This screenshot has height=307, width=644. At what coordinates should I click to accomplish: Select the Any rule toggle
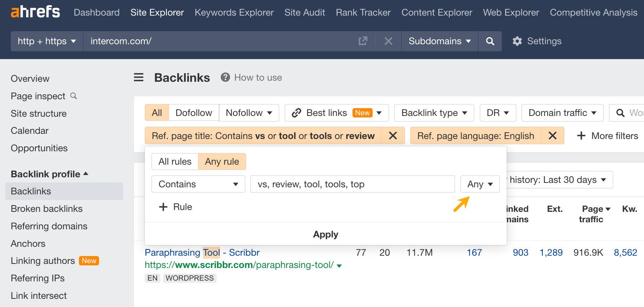(222, 161)
